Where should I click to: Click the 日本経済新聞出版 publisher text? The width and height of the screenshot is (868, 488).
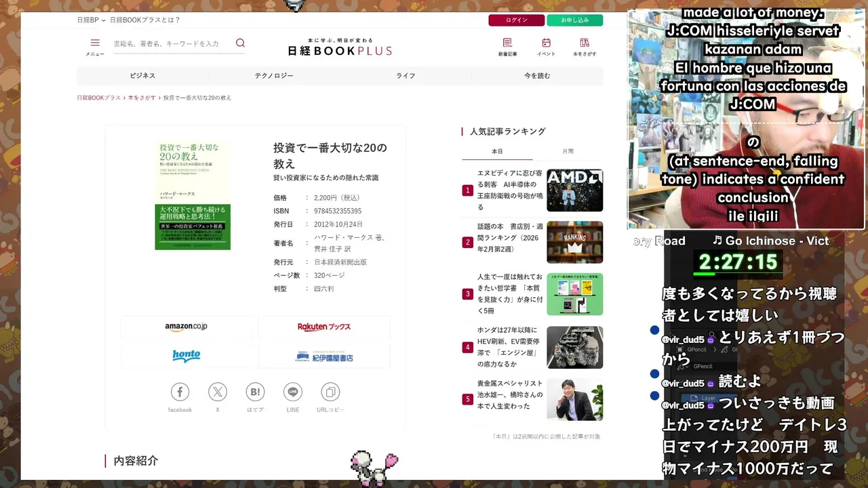tap(340, 262)
